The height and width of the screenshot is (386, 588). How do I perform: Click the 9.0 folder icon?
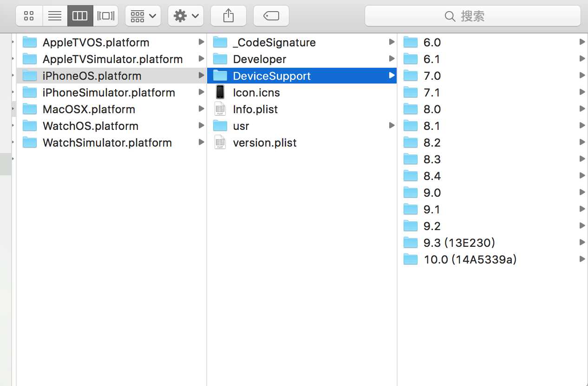coord(411,193)
